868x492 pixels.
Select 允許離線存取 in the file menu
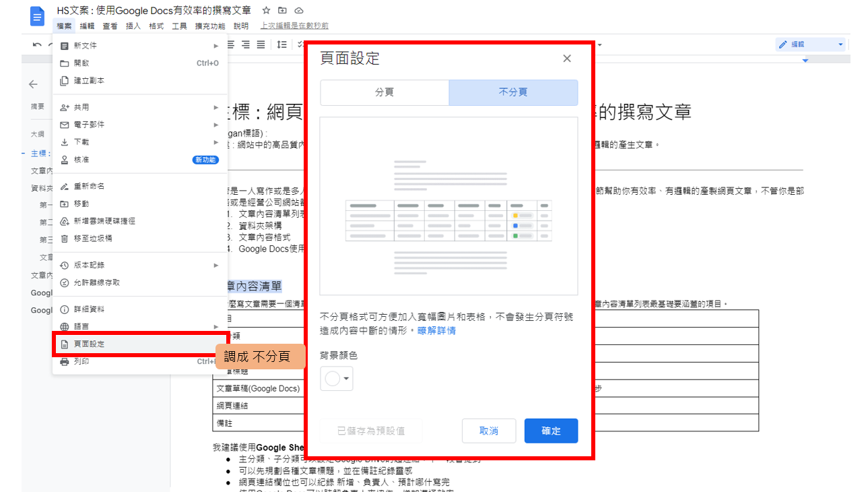(x=140, y=282)
